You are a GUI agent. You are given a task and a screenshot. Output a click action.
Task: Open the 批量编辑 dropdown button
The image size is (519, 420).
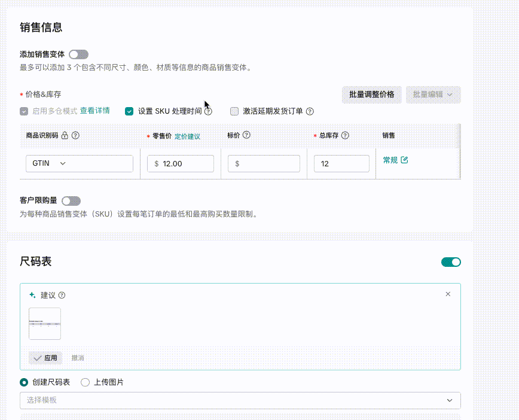(x=433, y=95)
